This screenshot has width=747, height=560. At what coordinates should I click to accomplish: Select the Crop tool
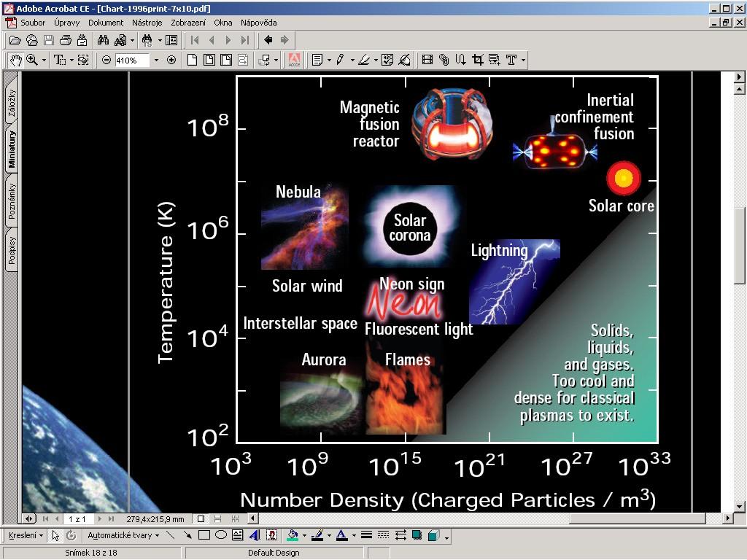(477, 60)
